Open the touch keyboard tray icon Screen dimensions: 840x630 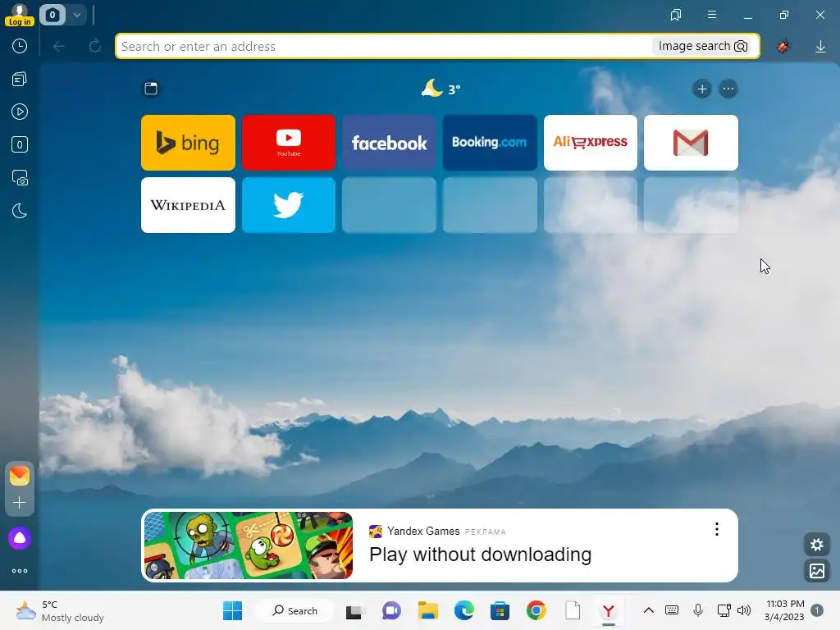[671, 610]
